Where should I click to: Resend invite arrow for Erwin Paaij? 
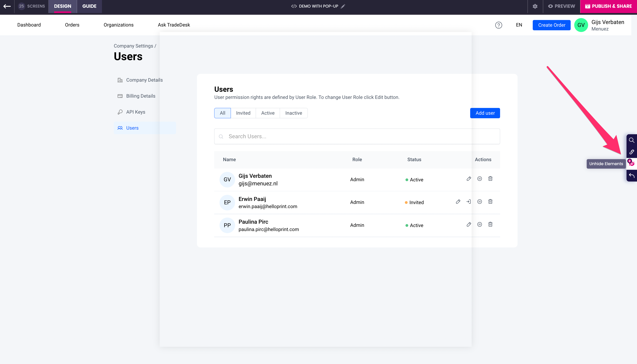468,202
